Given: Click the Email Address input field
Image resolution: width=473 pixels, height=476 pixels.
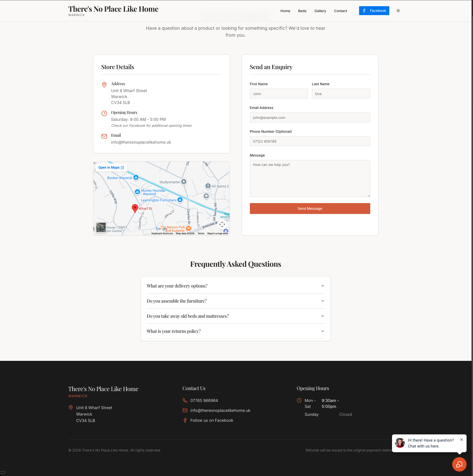Looking at the screenshot, I should click(x=310, y=118).
